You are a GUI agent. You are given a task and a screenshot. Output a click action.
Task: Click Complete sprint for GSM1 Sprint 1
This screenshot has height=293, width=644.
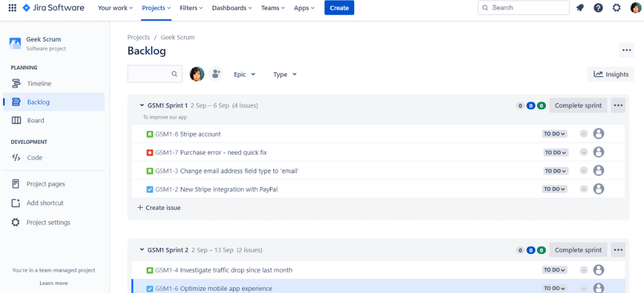578,105
